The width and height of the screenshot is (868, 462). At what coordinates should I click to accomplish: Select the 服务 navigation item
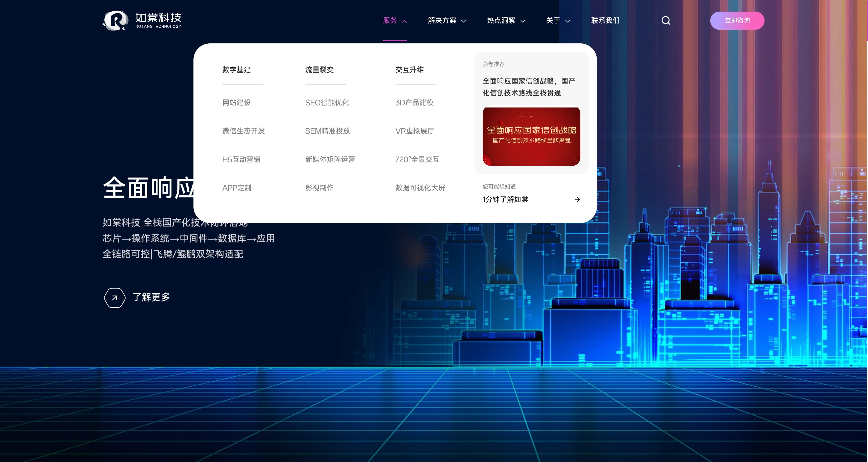[x=390, y=20]
